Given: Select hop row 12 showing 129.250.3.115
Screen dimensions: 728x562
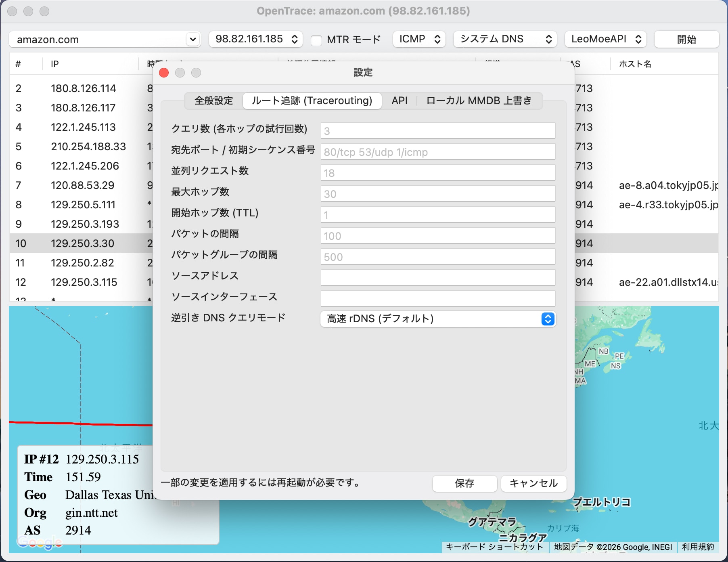Looking at the screenshot, I should click(83, 282).
